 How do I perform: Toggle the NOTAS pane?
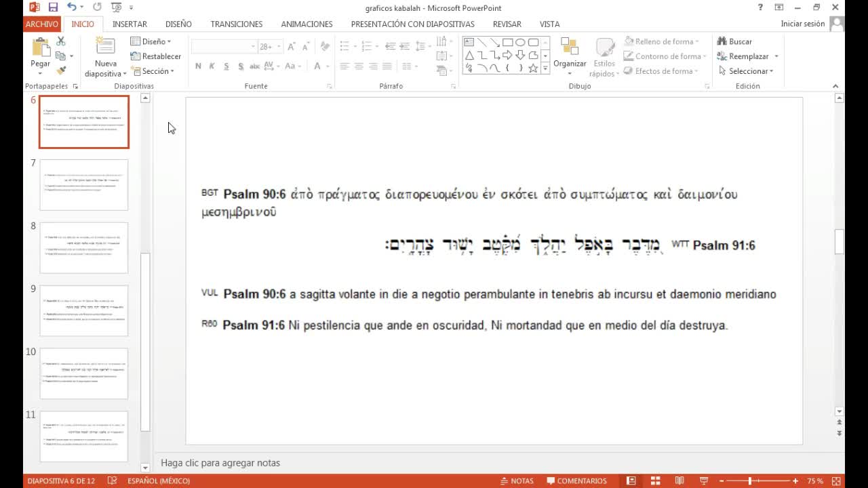517,481
